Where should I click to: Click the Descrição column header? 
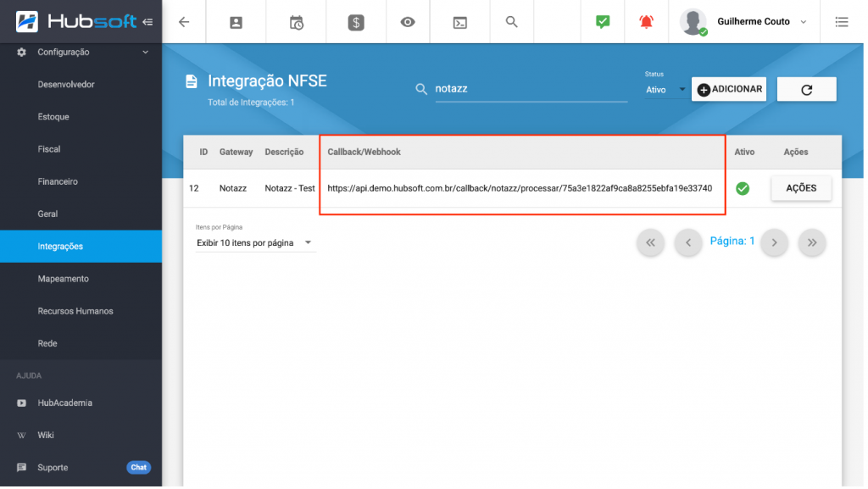coord(284,152)
